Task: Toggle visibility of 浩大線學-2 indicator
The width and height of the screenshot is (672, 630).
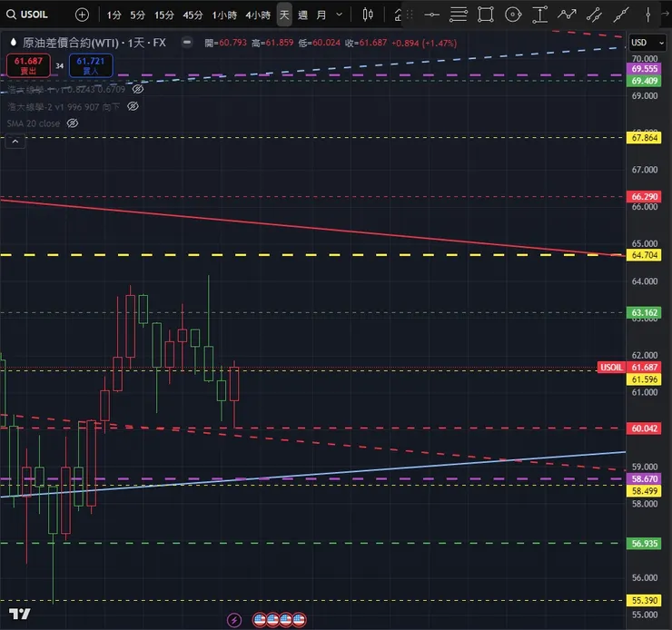Action: tap(133, 106)
